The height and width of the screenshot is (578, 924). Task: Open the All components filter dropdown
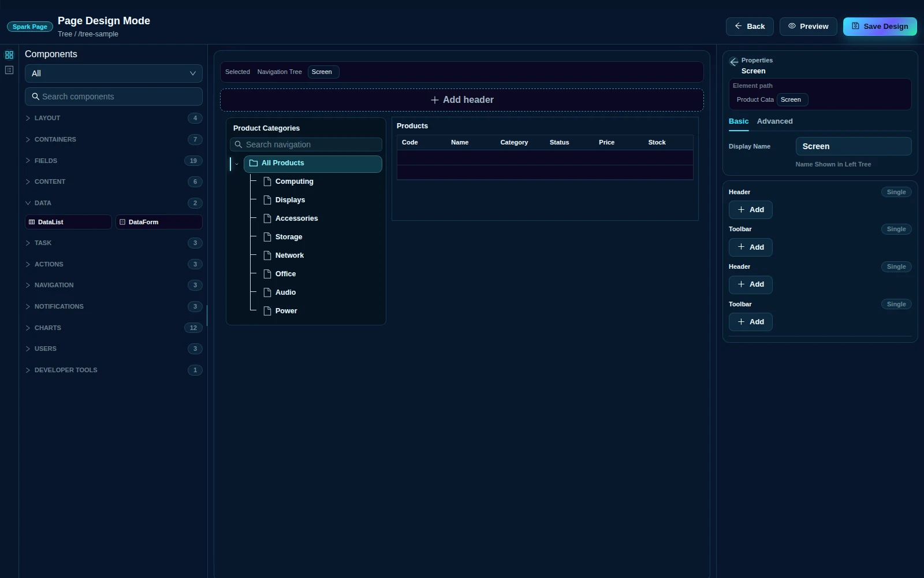tap(114, 73)
